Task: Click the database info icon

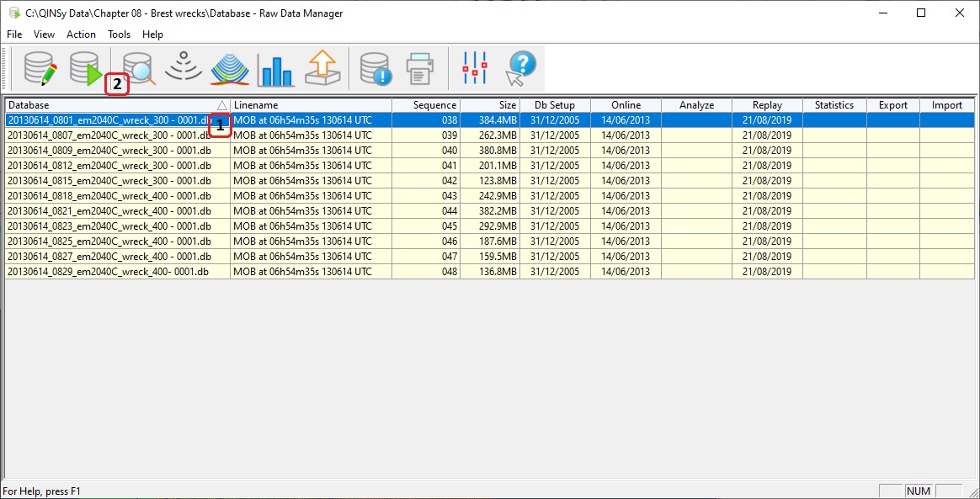Action: tap(375, 69)
